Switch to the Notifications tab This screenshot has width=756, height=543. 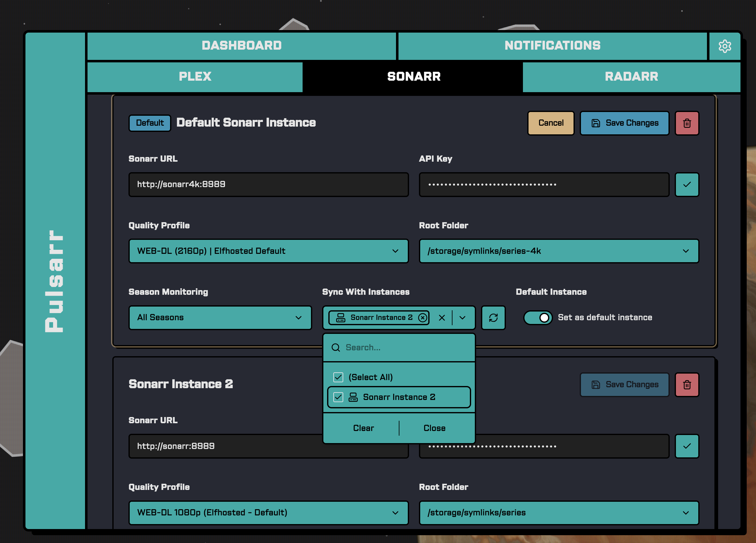coord(552,46)
